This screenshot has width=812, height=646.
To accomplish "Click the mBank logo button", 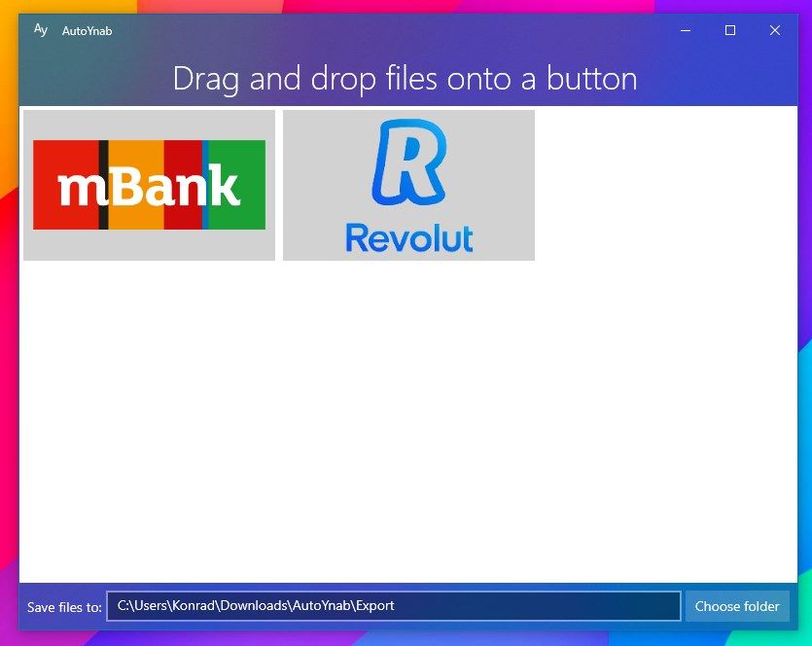I will point(149,185).
